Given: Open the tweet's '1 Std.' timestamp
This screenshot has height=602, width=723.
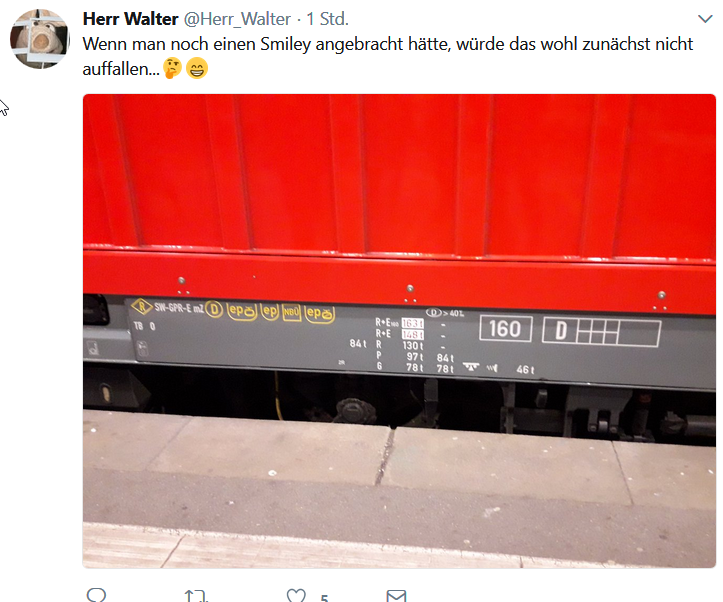Looking at the screenshot, I should pos(327,19).
